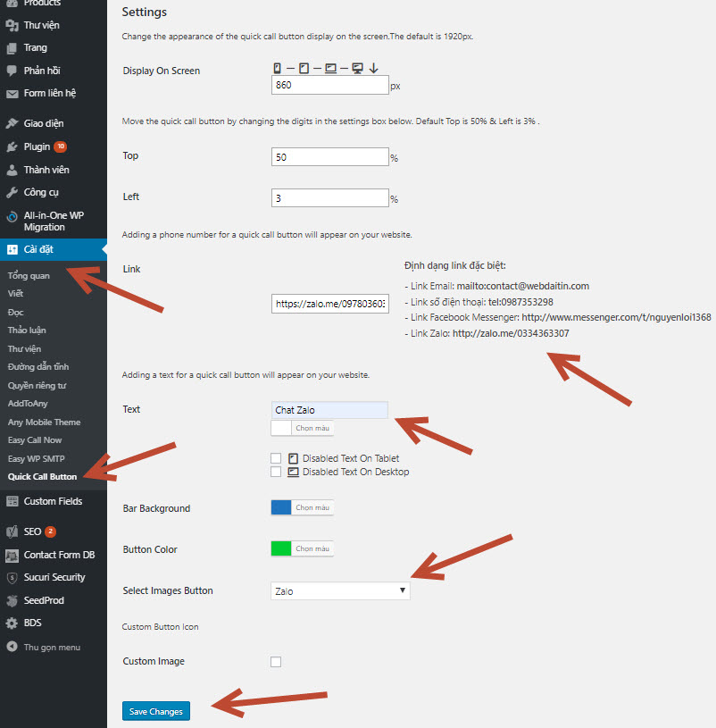716x728 pixels.
Task: Check Disabled Text On Desktop option
Action: point(276,472)
